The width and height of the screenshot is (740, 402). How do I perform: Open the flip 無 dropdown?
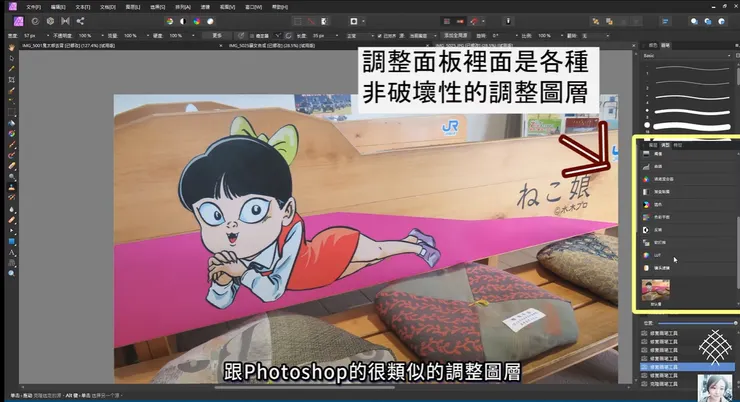point(595,36)
